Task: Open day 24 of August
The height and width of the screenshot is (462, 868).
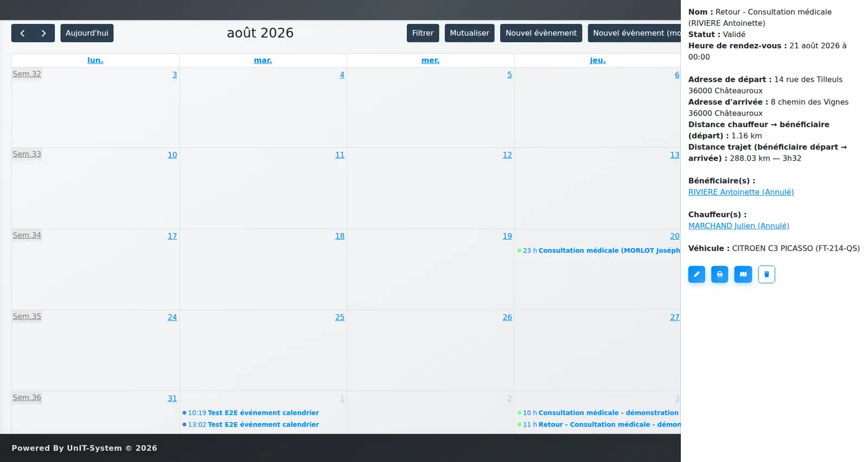Action: coord(173,317)
